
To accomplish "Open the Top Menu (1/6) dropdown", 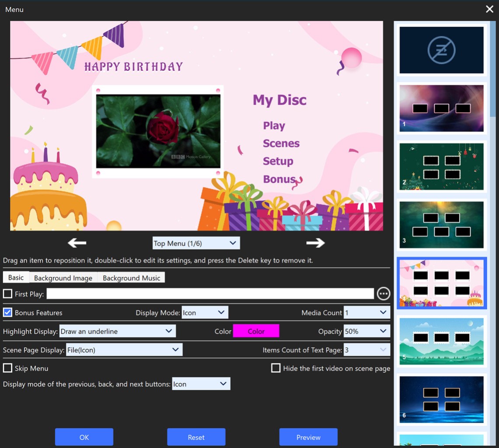I will 196,243.
